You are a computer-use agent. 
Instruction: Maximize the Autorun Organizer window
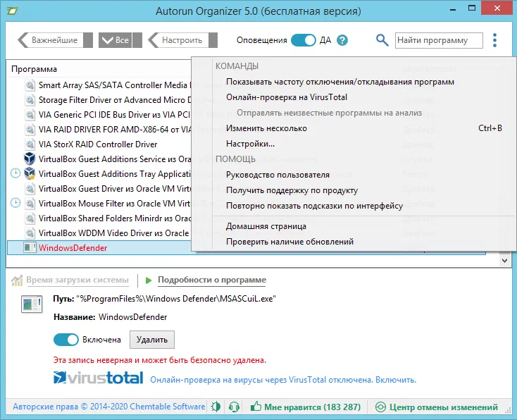(x=472, y=8)
